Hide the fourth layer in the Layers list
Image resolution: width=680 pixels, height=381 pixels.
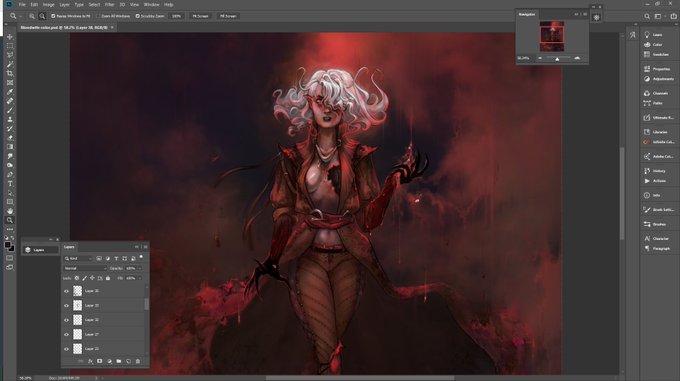[66, 335]
